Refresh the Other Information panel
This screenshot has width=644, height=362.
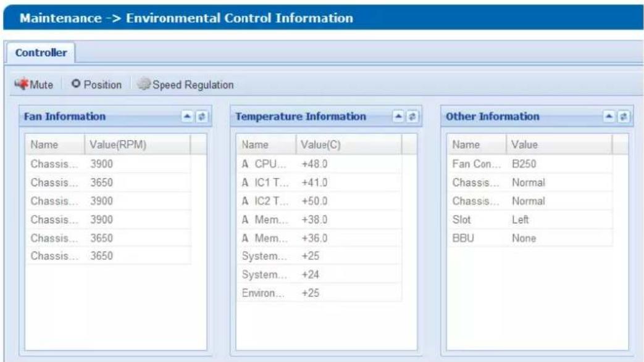pyautogui.click(x=624, y=117)
